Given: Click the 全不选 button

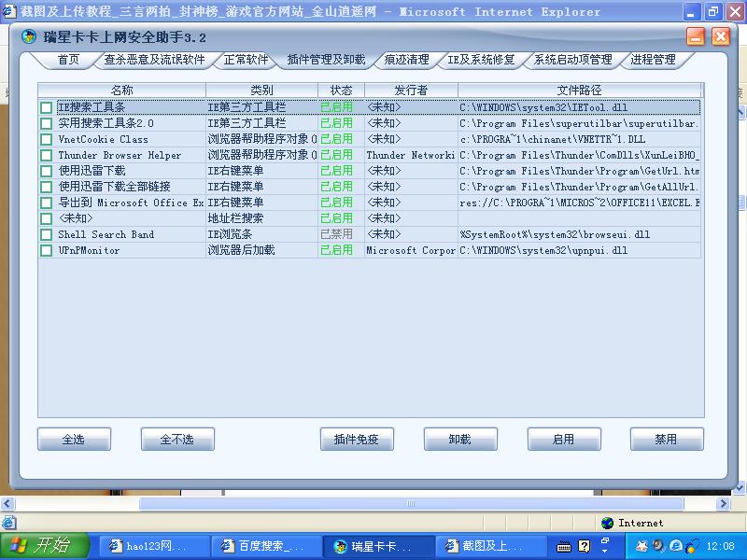Looking at the screenshot, I should [177, 439].
